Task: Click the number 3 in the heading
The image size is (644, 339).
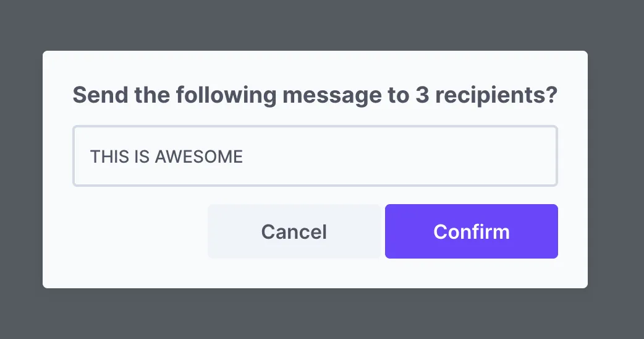Action: point(420,96)
